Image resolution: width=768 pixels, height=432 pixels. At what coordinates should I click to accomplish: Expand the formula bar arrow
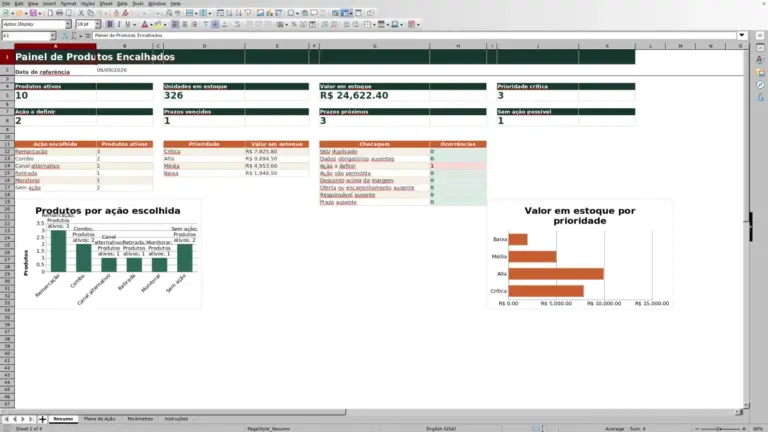point(742,35)
